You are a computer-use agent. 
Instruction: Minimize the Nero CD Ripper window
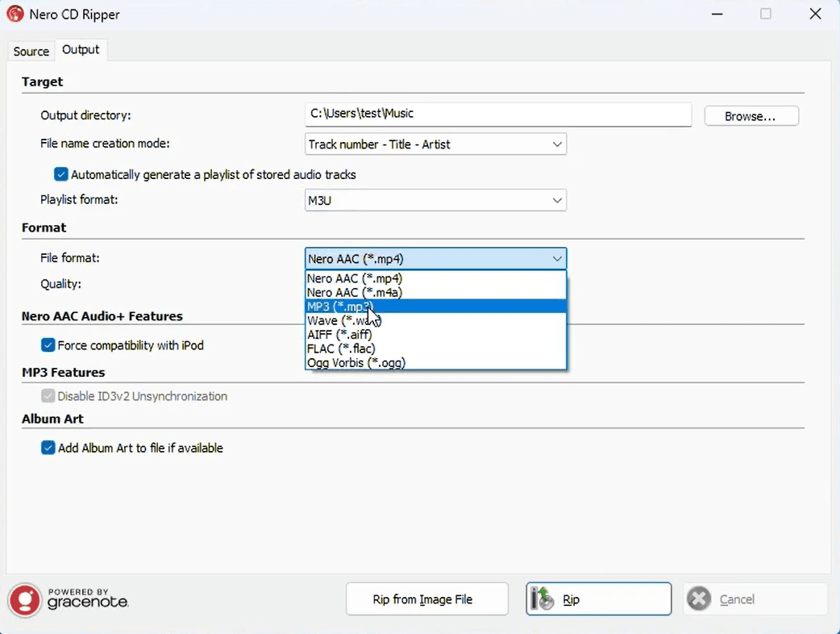click(717, 14)
